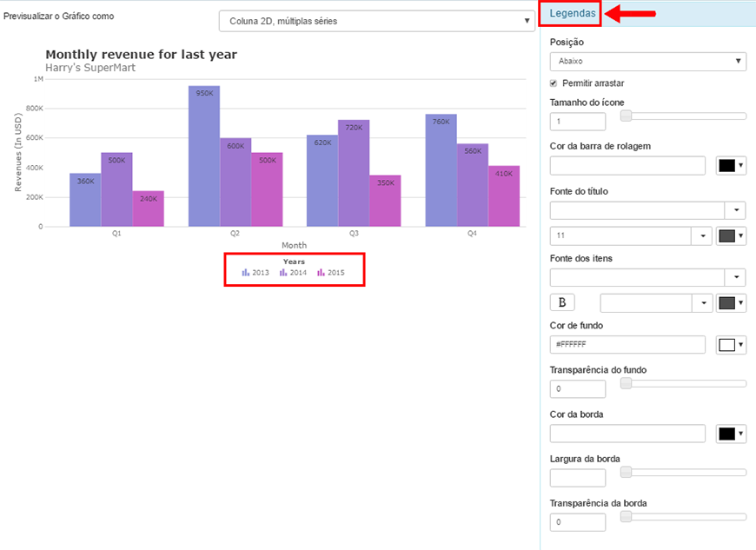
Task: Open border color swatch picker
Action: 731,434
